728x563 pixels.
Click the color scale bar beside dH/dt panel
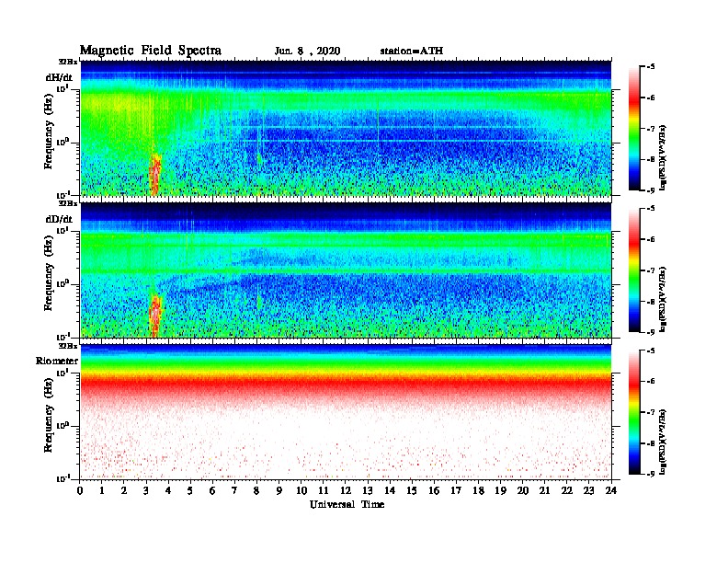(634, 129)
